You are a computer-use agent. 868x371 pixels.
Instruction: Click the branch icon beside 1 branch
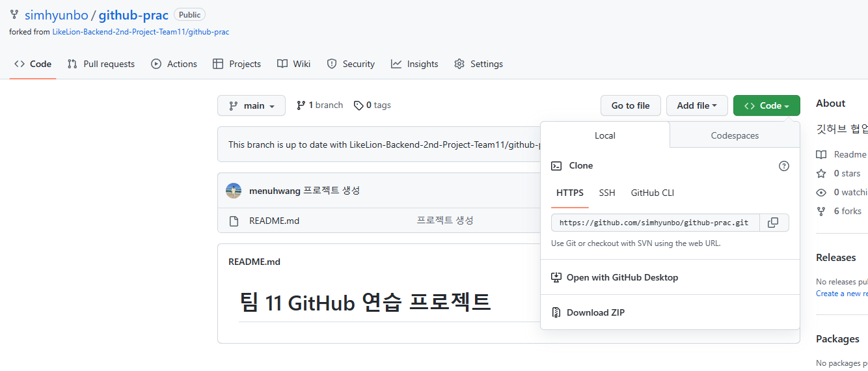tap(301, 105)
